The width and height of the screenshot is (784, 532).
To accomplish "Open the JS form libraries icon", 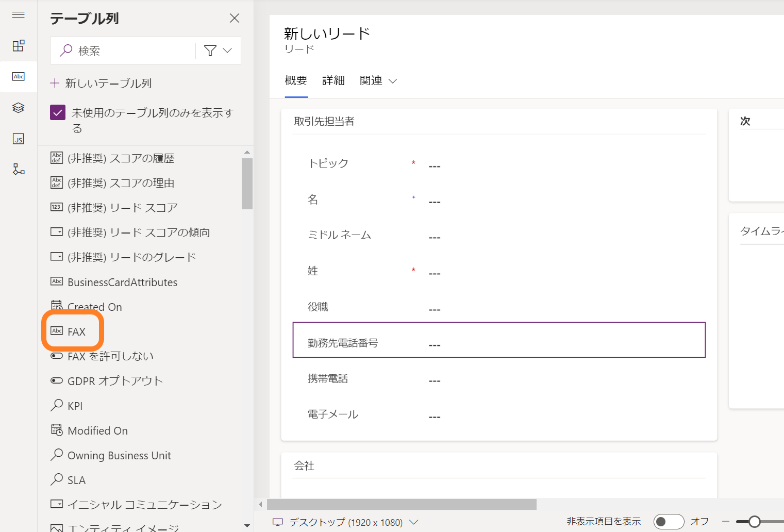I will (19, 139).
